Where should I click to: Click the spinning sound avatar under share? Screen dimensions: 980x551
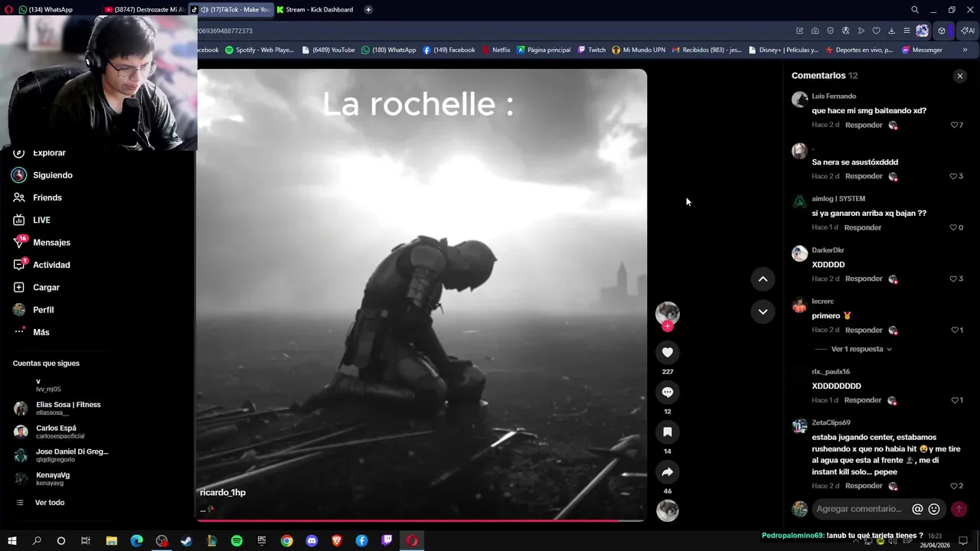click(668, 510)
